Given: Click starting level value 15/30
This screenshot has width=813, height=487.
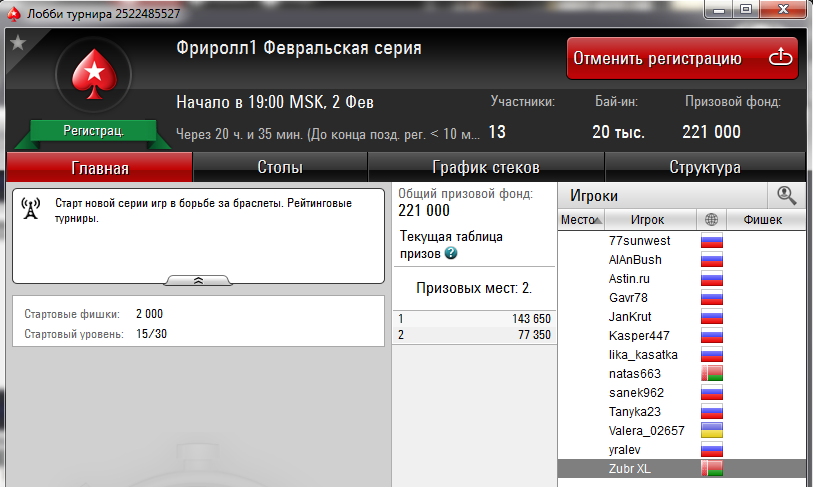Looking at the screenshot, I should (x=151, y=333).
